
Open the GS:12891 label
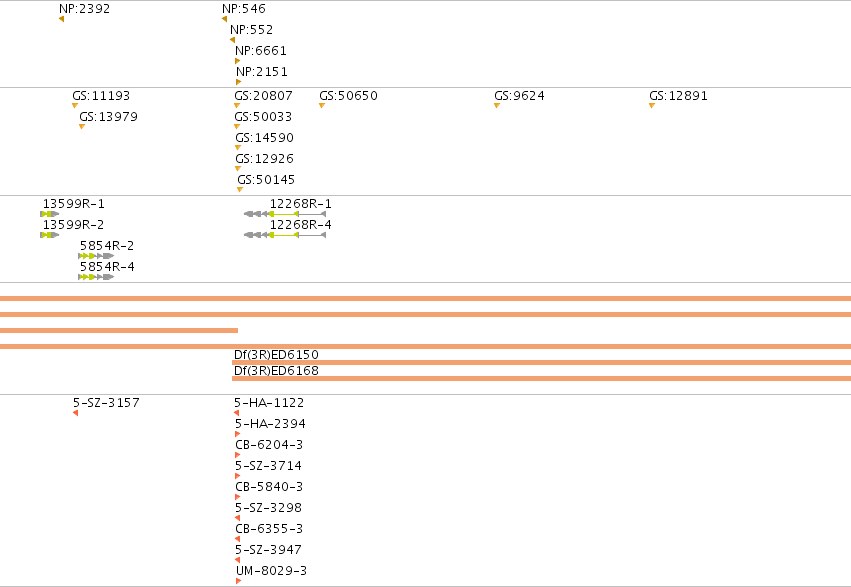679,96
